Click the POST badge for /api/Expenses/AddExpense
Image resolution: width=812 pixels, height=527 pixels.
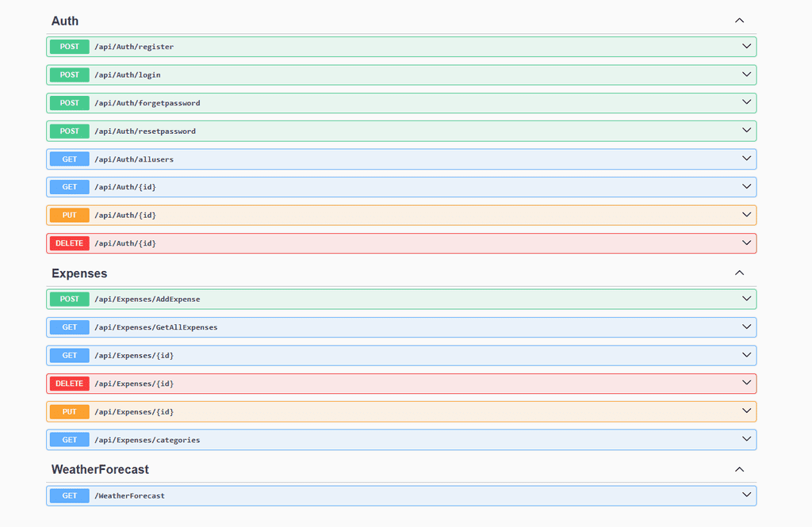(70, 300)
